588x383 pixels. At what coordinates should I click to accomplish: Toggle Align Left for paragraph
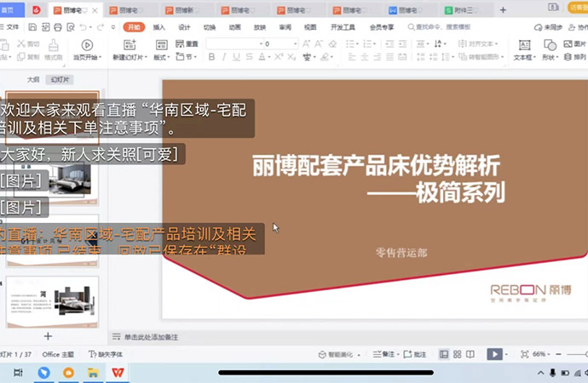click(x=352, y=57)
